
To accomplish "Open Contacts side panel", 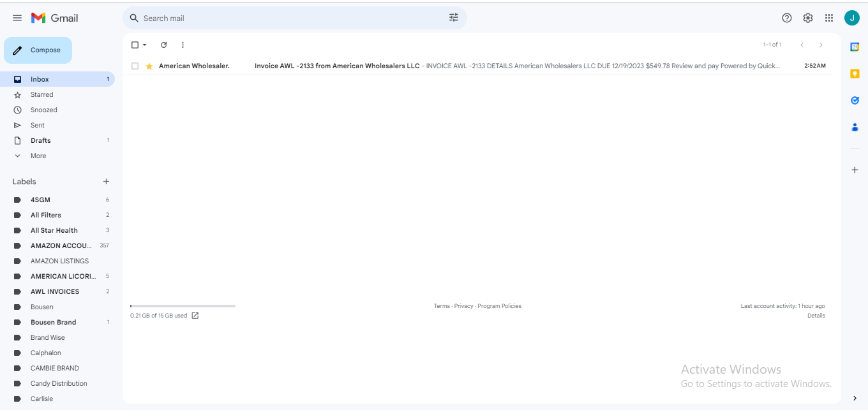I will (855, 127).
